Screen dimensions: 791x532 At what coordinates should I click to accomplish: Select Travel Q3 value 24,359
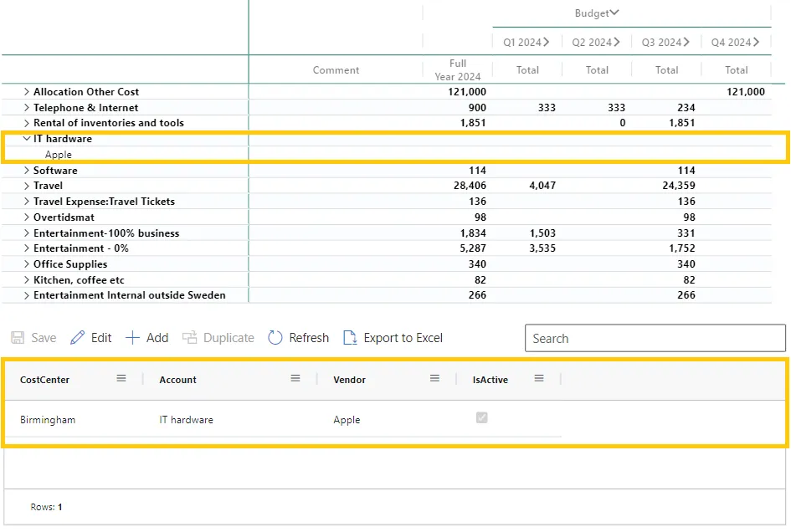point(679,186)
